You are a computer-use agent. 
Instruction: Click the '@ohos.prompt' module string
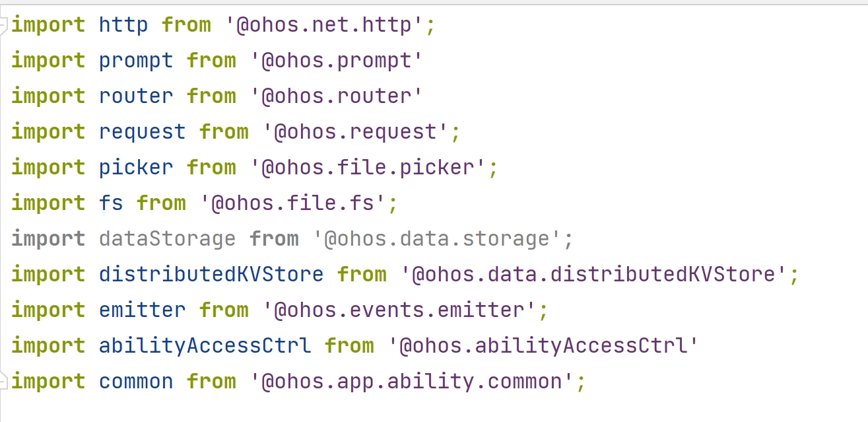point(336,61)
